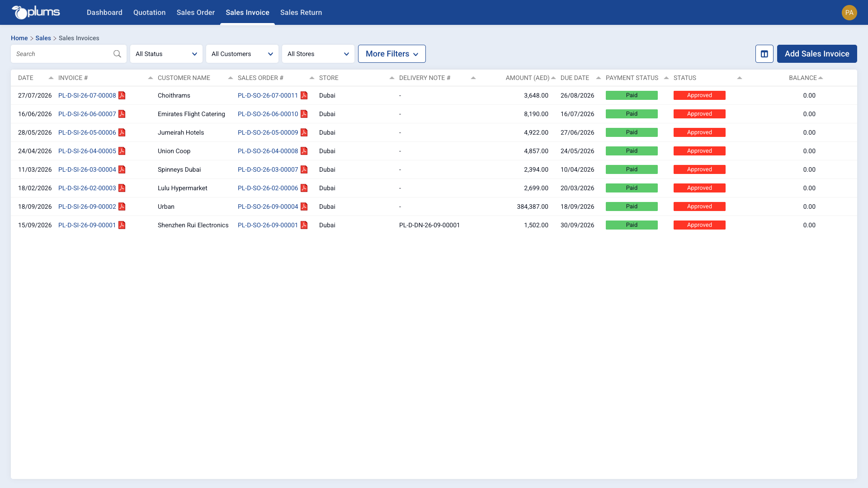Open invoice PL-D-SI-26-07-00008 link

(87, 95)
